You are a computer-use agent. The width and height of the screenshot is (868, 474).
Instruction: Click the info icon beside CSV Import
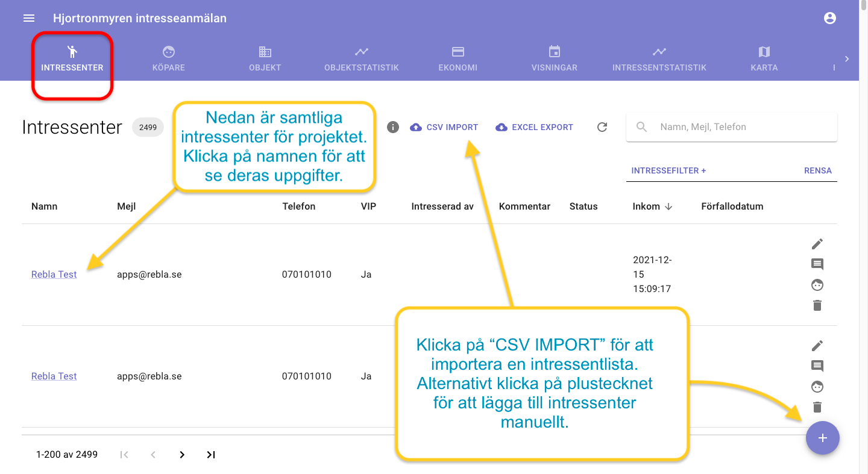pos(393,127)
